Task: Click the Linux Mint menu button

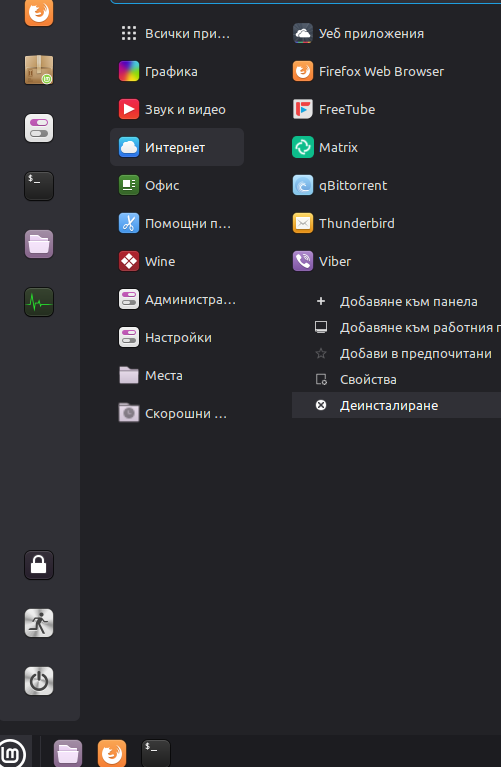Action: [x=13, y=753]
